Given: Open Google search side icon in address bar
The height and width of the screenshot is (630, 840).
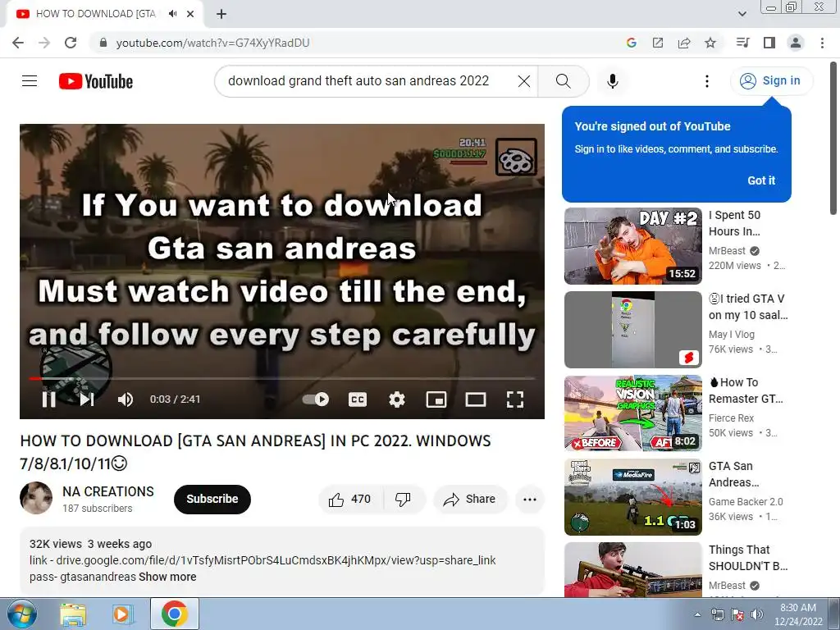Looking at the screenshot, I should (x=632, y=43).
